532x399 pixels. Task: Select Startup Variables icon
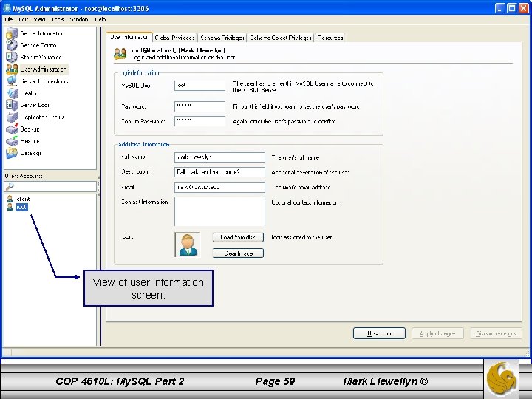(x=12, y=57)
